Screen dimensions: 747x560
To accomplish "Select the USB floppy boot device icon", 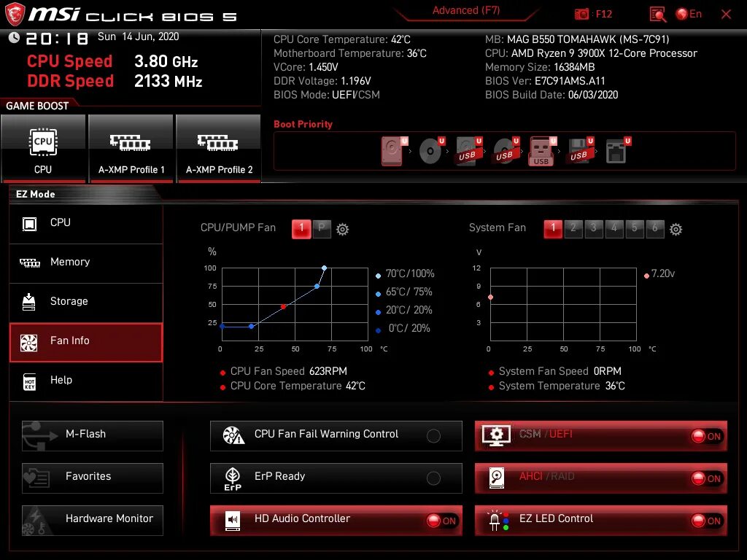I will (x=580, y=151).
